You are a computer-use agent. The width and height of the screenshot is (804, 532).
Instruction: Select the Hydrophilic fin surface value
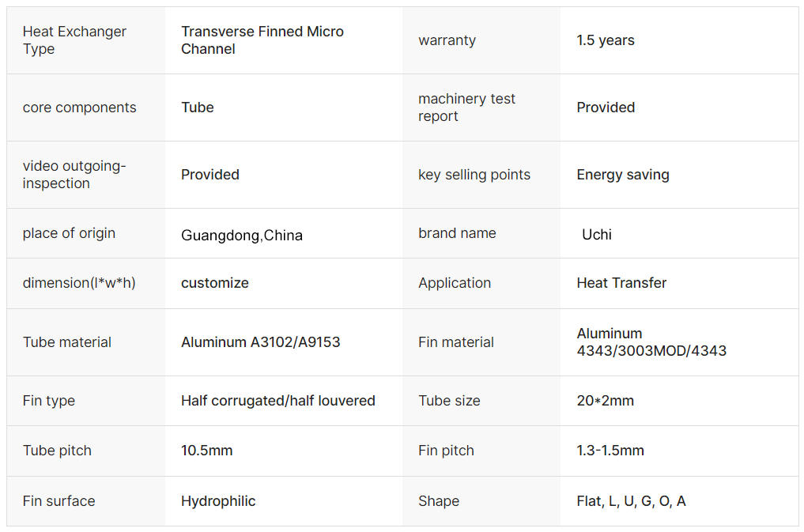[218, 500]
